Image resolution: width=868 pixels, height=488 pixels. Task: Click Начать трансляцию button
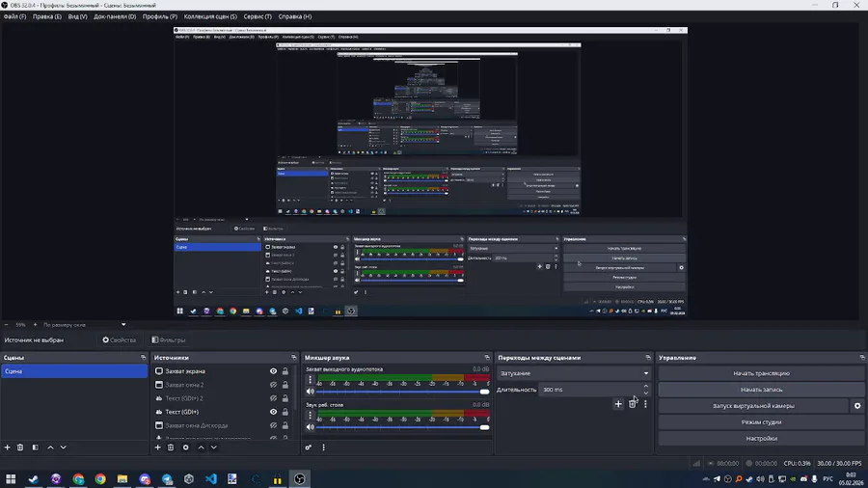coord(761,373)
